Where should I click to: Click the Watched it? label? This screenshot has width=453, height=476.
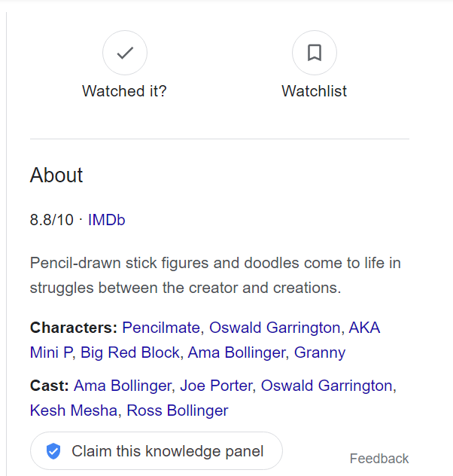[x=125, y=91]
